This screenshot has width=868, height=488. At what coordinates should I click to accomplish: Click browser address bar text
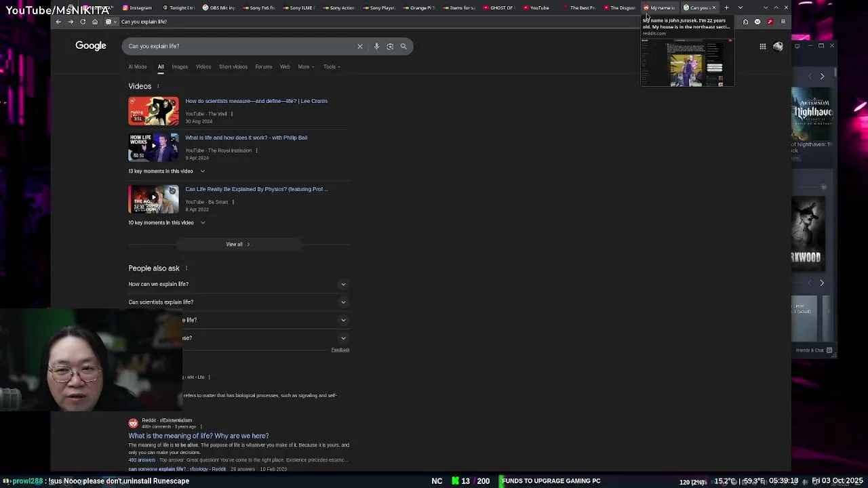tap(144, 22)
